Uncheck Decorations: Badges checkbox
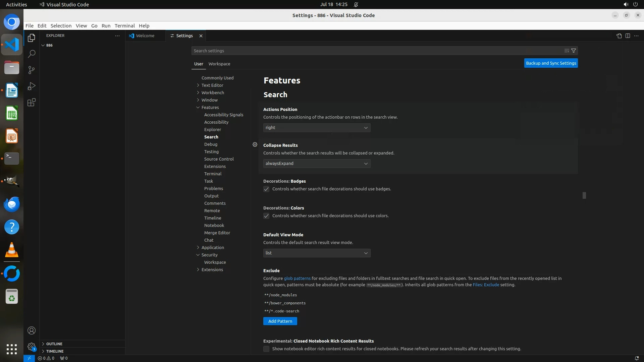644x362 pixels. click(x=266, y=189)
